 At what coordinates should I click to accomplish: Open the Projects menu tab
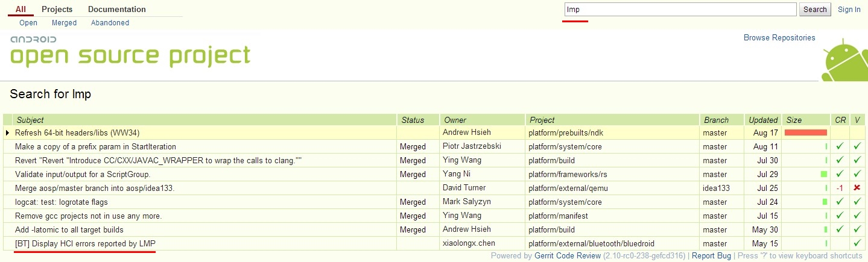57,9
